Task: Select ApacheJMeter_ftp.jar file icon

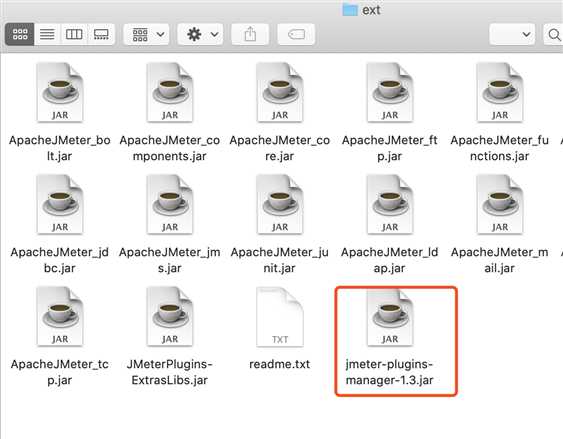Action: tap(390, 93)
